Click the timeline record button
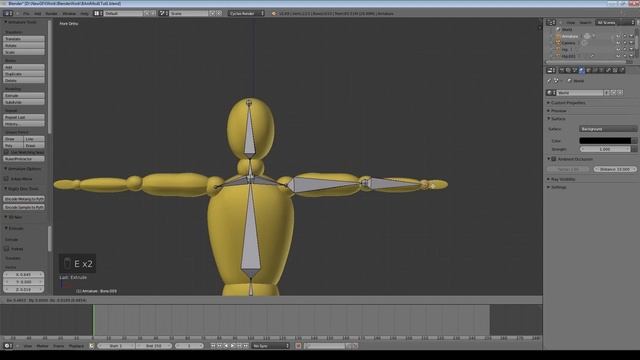 pyautogui.click(x=298, y=346)
